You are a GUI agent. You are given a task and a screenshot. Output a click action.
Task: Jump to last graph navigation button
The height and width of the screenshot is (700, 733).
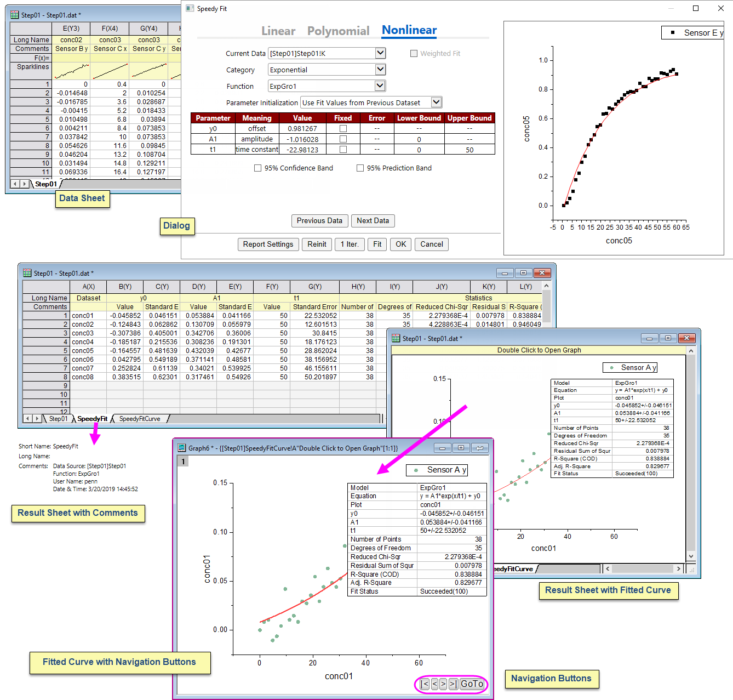click(x=453, y=684)
